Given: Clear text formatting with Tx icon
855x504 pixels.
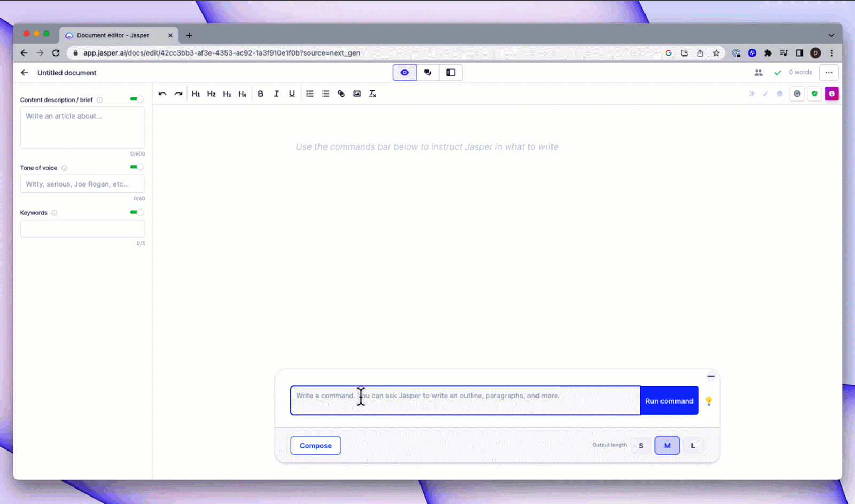Looking at the screenshot, I should click(x=372, y=94).
